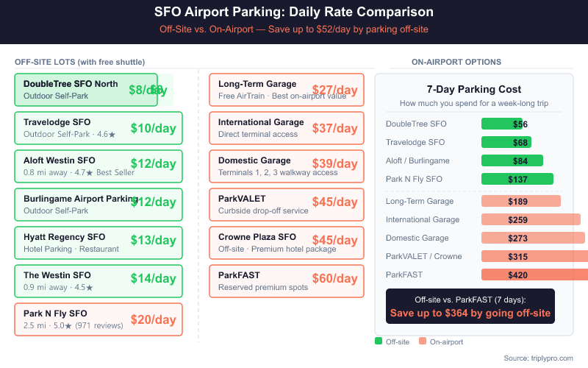Click the salmon On-airport legend swatch

(x=423, y=341)
